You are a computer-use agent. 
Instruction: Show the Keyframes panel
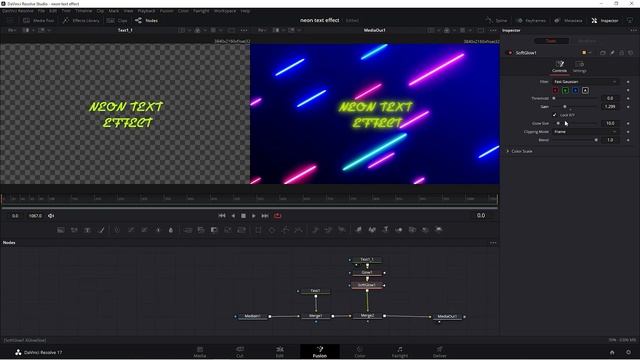click(531, 20)
